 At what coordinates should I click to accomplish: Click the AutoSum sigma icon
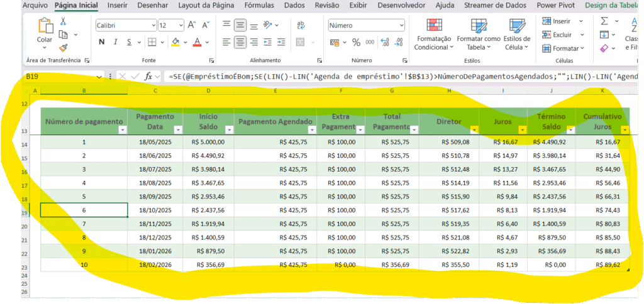point(604,21)
